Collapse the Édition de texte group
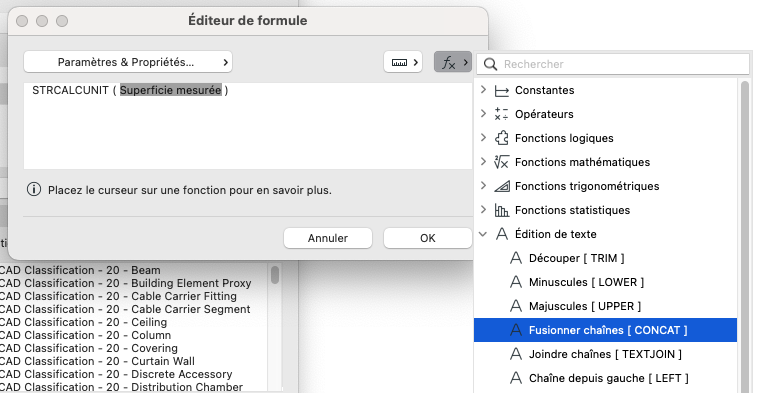This screenshot has width=767, height=393. (x=483, y=234)
